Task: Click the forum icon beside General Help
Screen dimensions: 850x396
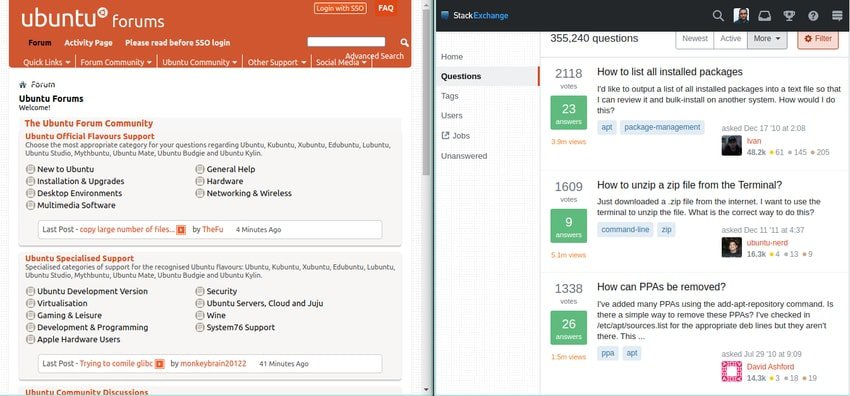Action: click(x=200, y=169)
